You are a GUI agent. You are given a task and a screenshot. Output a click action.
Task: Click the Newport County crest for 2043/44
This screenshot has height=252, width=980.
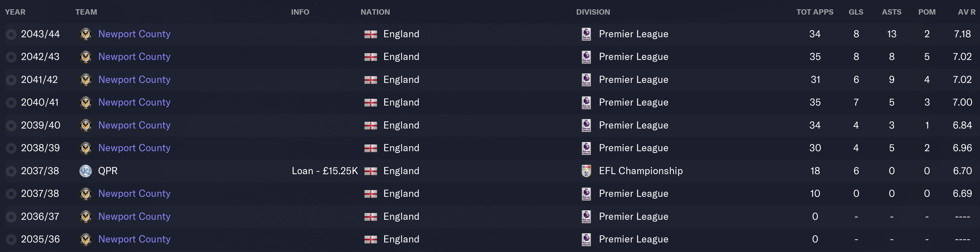86,34
